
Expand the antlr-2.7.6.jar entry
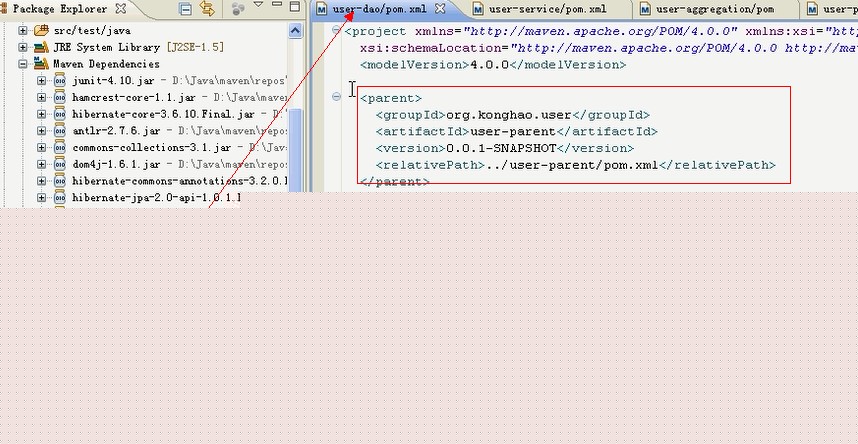[42, 131]
